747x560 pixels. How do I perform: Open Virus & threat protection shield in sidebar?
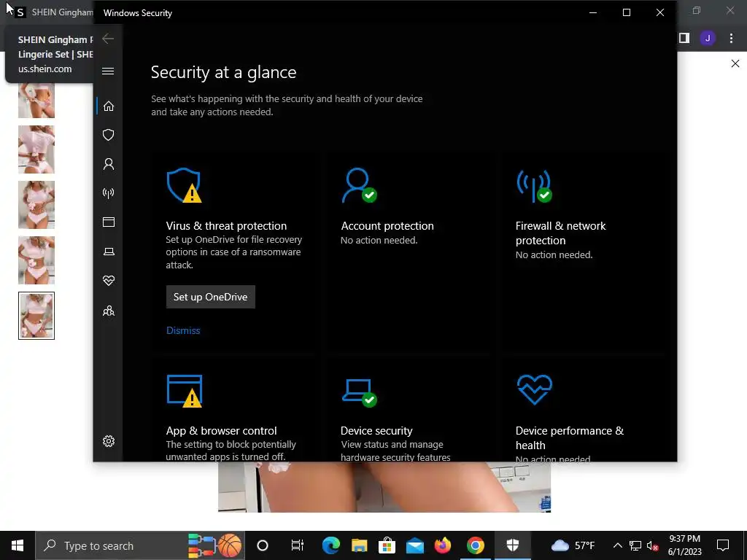click(109, 135)
